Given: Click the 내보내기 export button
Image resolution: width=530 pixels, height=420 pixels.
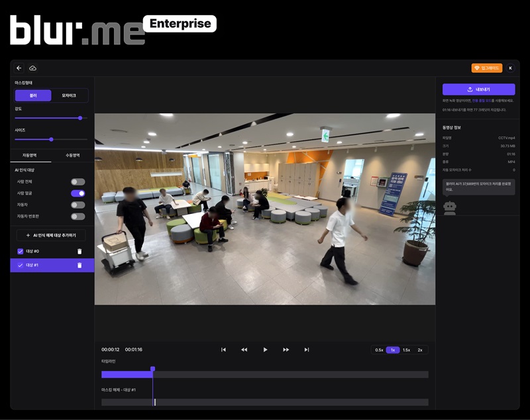Looking at the screenshot, I should point(478,89).
